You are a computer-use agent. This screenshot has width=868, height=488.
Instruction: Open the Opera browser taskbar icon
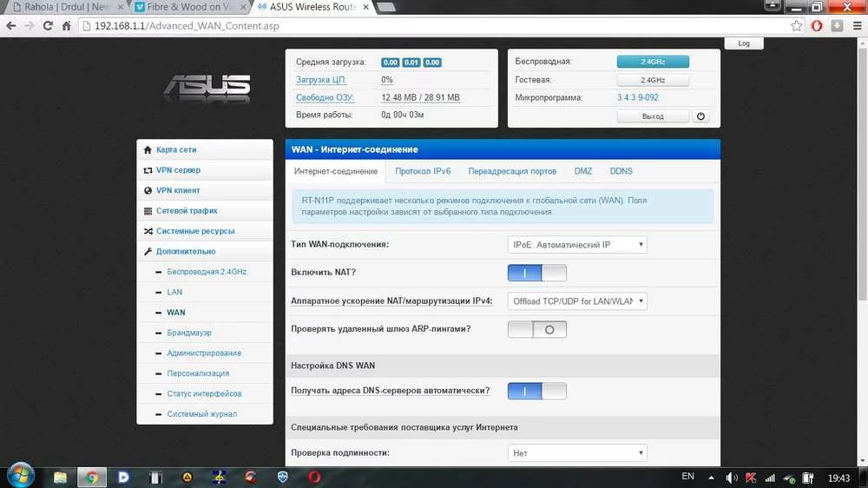tap(314, 477)
